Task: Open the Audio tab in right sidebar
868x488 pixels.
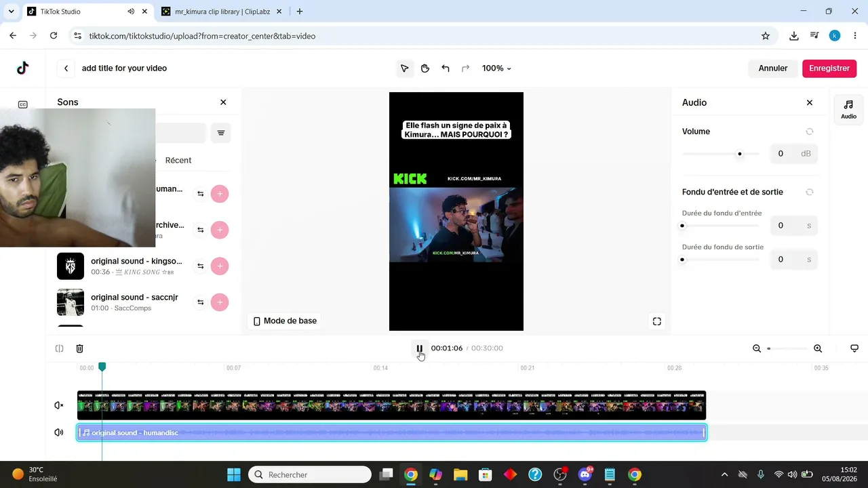Action: [849, 108]
